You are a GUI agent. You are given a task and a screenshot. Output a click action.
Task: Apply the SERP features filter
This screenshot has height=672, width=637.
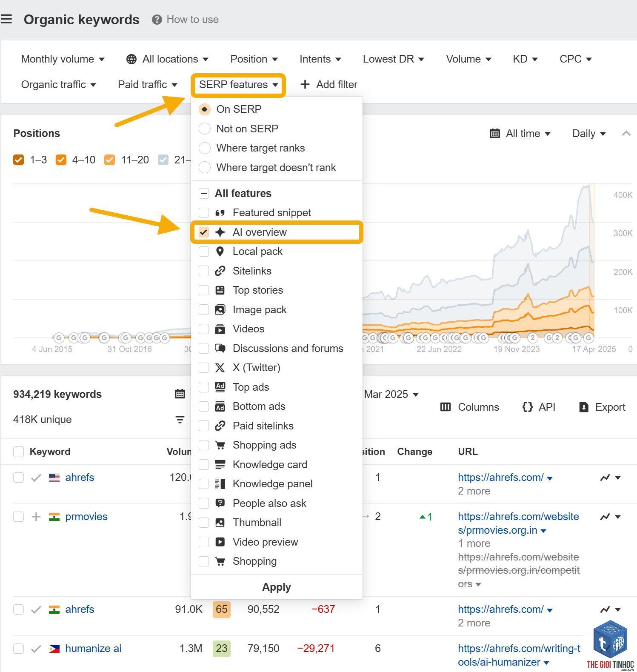click(277, 587)
